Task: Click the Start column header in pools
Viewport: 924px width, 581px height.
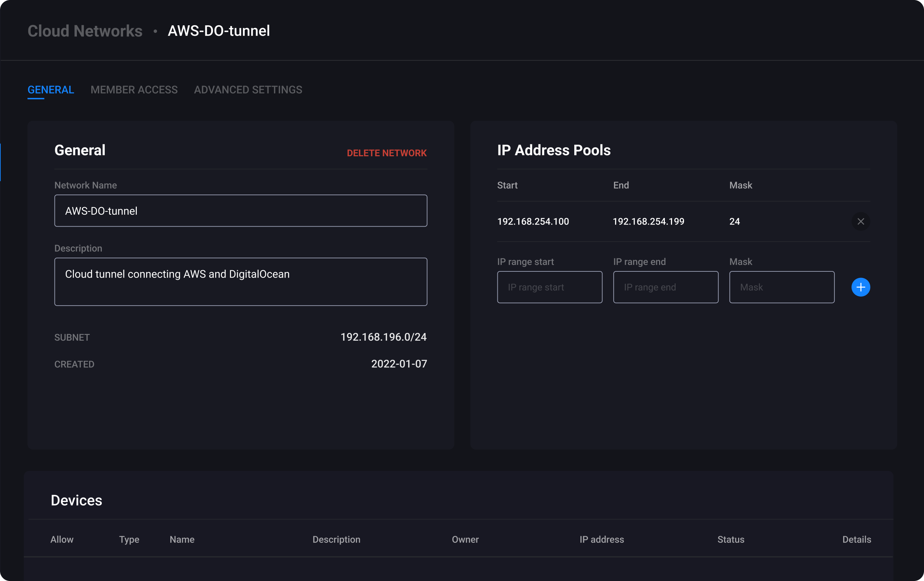Action: coord(507,185)
